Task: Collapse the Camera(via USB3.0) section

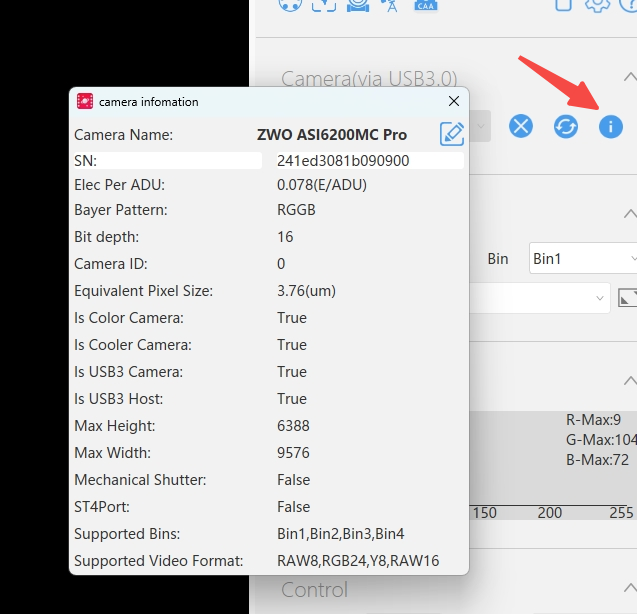Action: [x=628, y=78]
